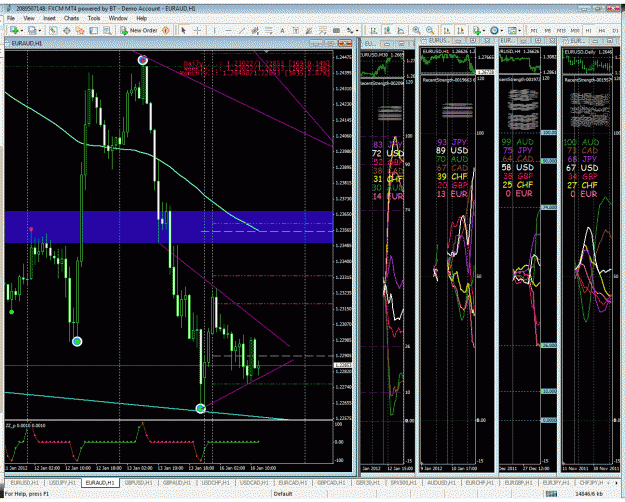Open the Strategy Tester icon

[107, 30]
